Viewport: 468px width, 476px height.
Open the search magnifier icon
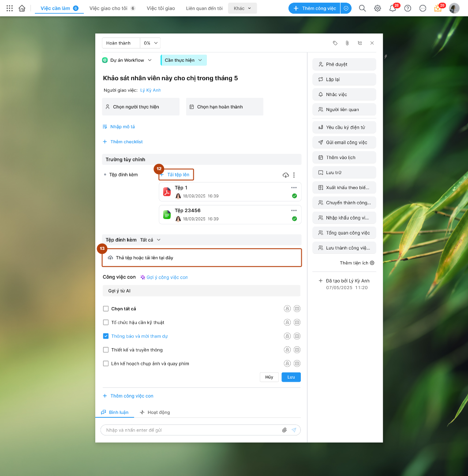(x=362, y=8)
